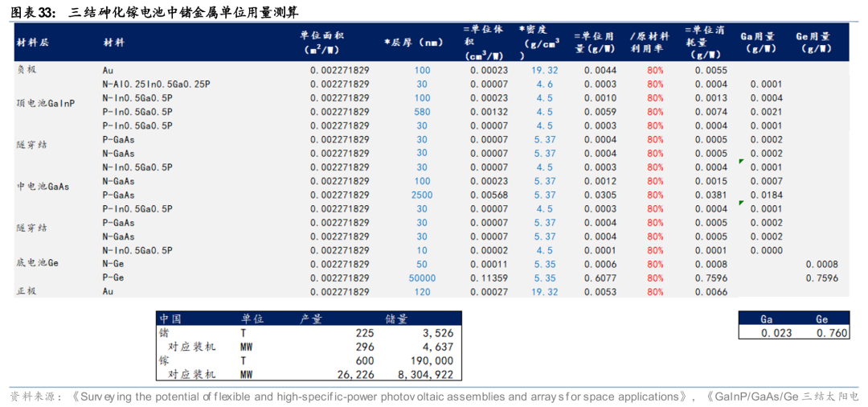
Task: Select the 顶电池GaInP layer label
Action: (46, 103)
